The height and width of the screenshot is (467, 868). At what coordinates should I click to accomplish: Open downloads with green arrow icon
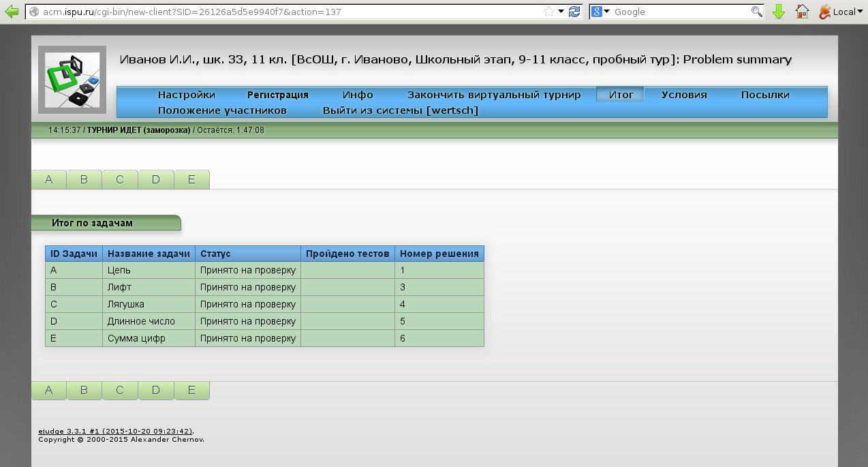(x=779, y=12)
